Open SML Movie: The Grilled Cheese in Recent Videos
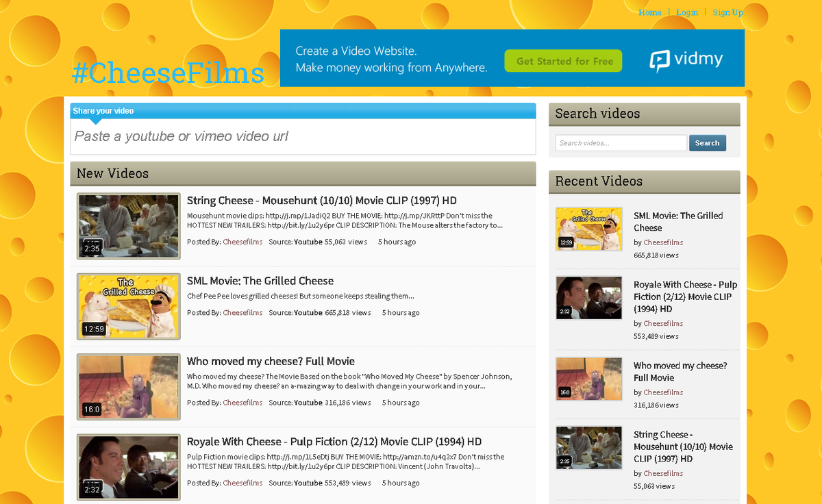The image size is (822, 504). point(678,222)
